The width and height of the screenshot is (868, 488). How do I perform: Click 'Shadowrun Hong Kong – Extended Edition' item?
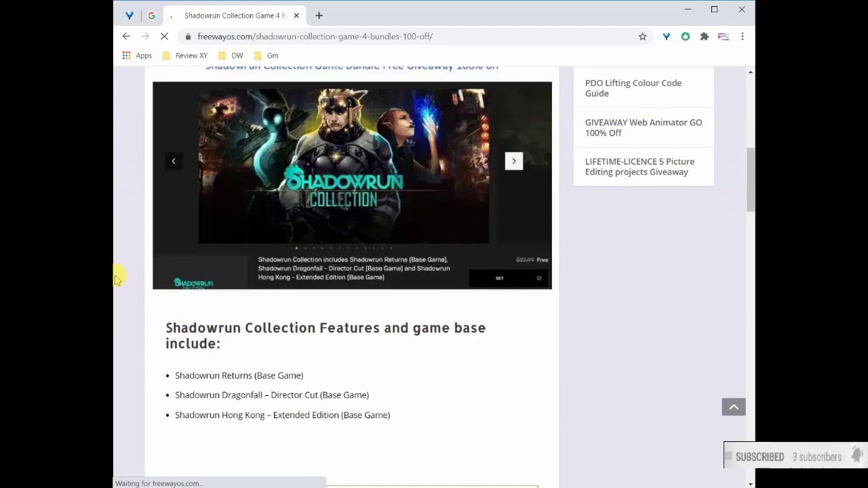pyautogui.click(x=282, y=415)
